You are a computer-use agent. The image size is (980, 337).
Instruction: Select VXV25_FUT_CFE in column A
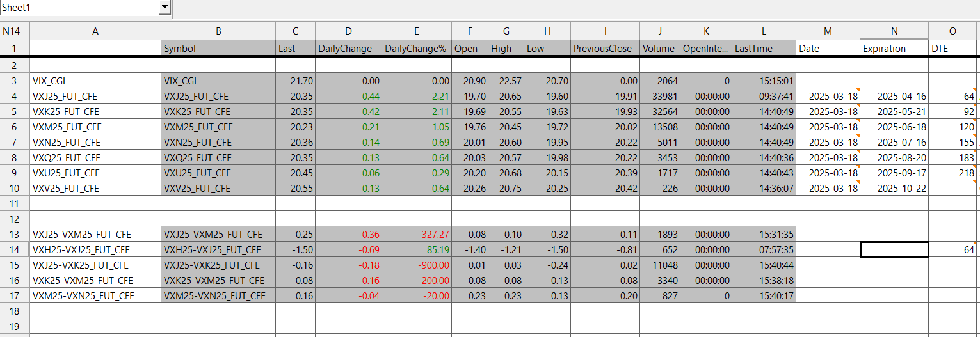click(95, 189)
